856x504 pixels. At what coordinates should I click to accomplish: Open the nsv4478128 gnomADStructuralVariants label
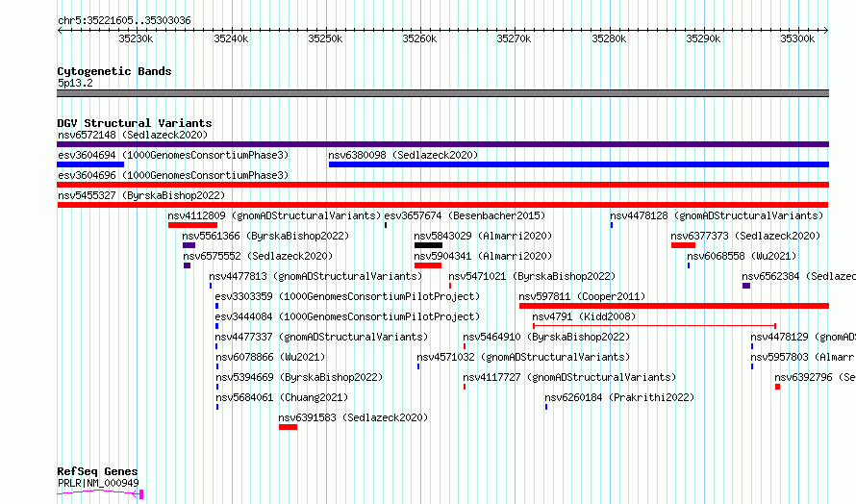click(717, 215)
